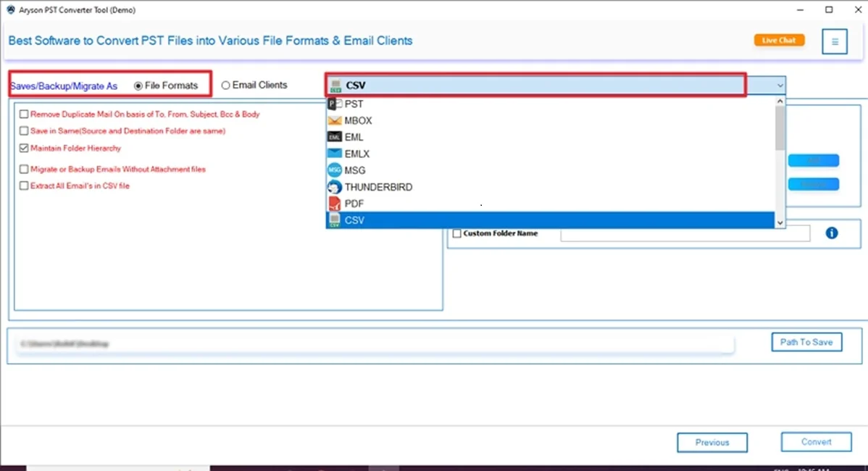Click the CSV icon in highlighted row
This screenshot has height=471, width=868.
pyautogui.click(x=334, y=220)
